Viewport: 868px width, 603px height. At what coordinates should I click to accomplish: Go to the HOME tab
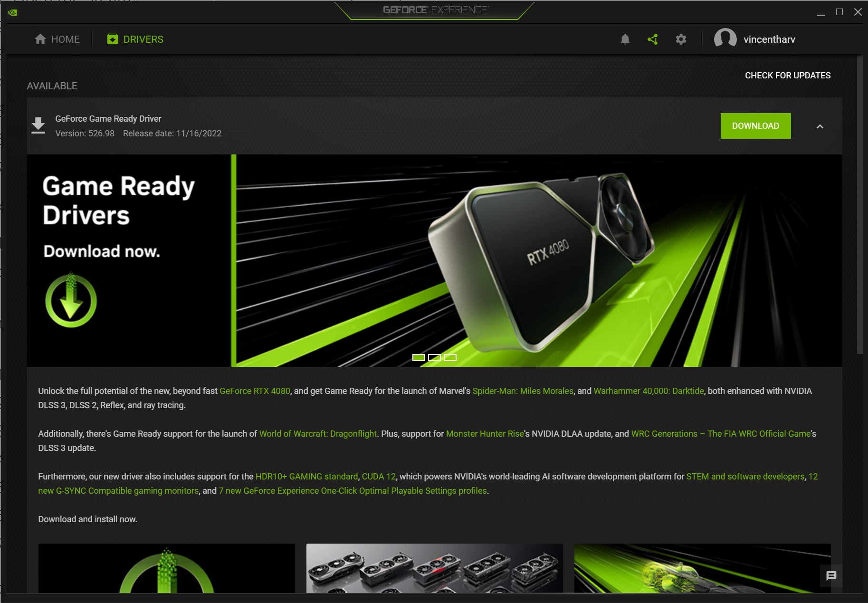[x=57, y=39]
